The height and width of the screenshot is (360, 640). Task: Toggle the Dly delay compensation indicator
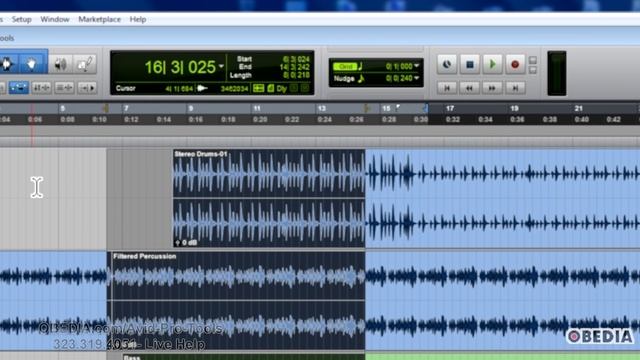(282, 88)
